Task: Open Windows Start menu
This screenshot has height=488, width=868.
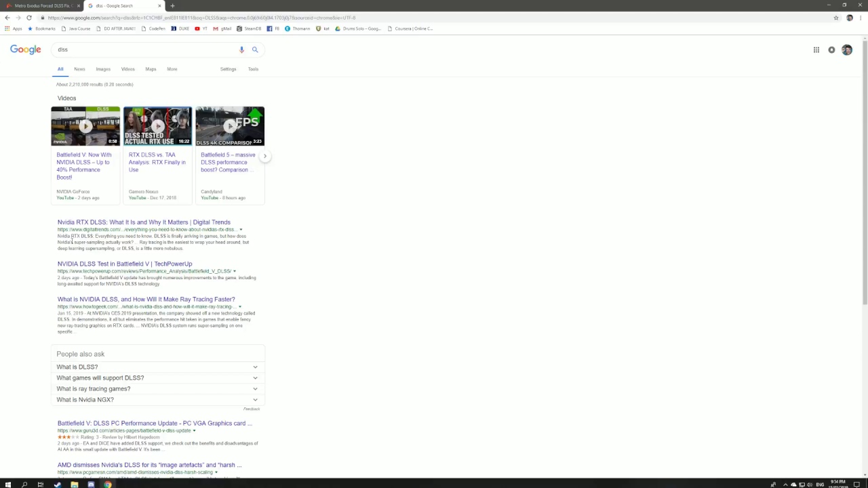Action: 7,484
